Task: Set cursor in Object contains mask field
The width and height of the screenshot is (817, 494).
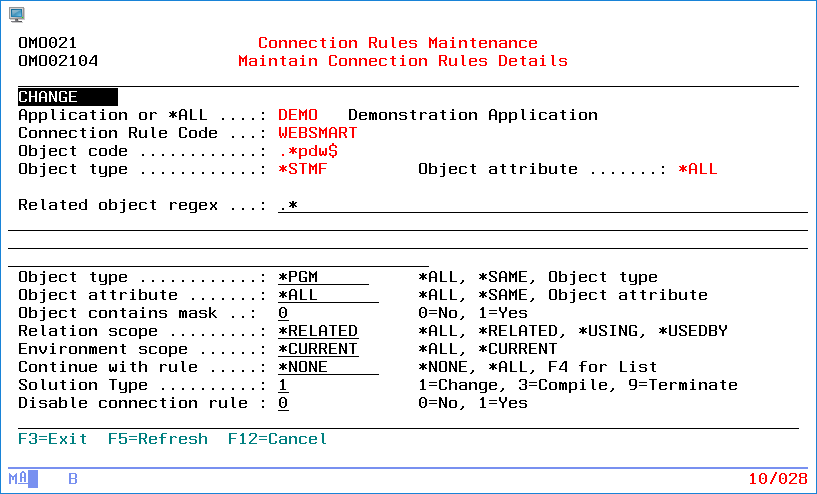Action: [x=284, y=313]
